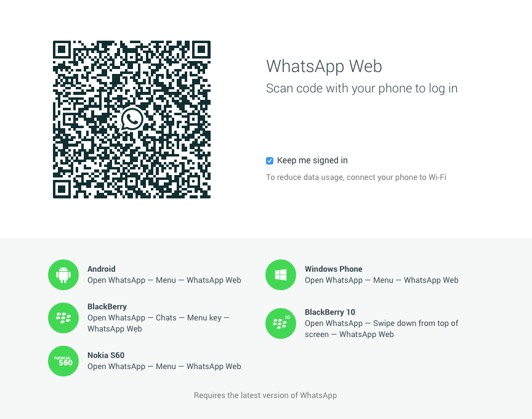Click the Nokia S60 platform title
The height and width of the screenshot is (419, 532).
[x=106, y=355]
